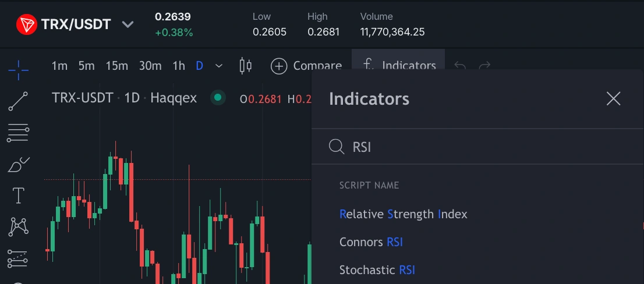644x284 pixels.
Task: Select the brush drawing tool
Action: pyautogui.click(x=18, y=165)
